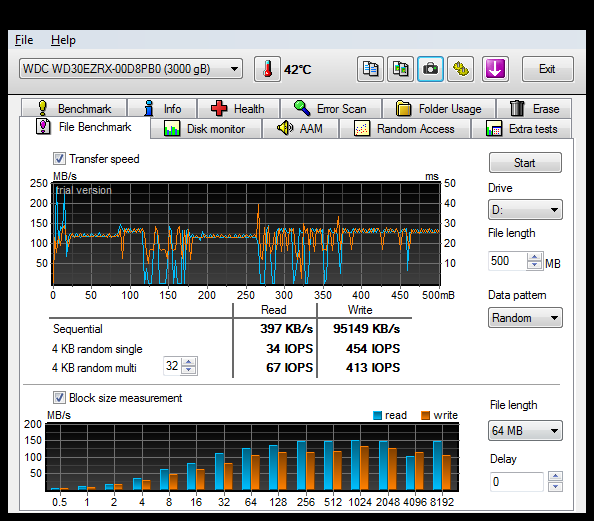Save screenshot using the camera icon
The image size is (594, 521).
click(x=430, y=69)
